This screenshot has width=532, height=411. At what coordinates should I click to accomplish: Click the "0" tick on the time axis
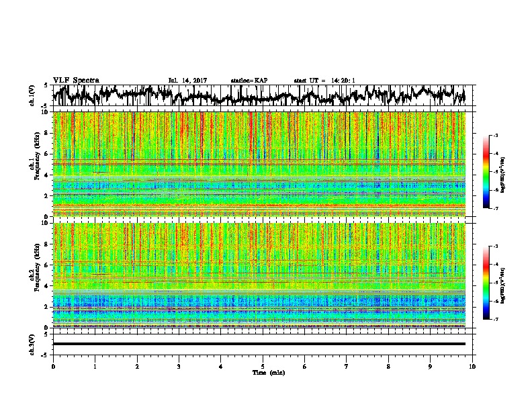coord(53,367)
